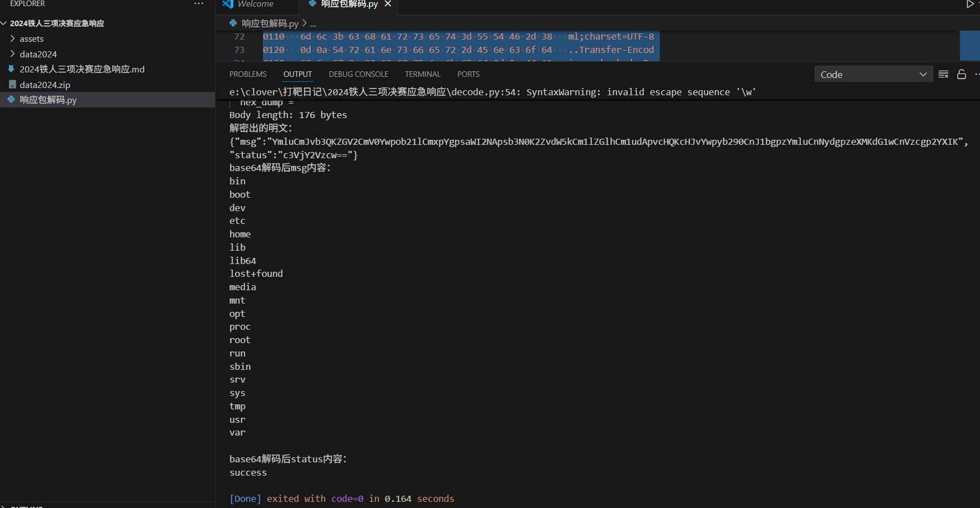Viewport: 980px width, 508px height.
Task: Click the Run Python file play icon
Action: tap(969, 4)
